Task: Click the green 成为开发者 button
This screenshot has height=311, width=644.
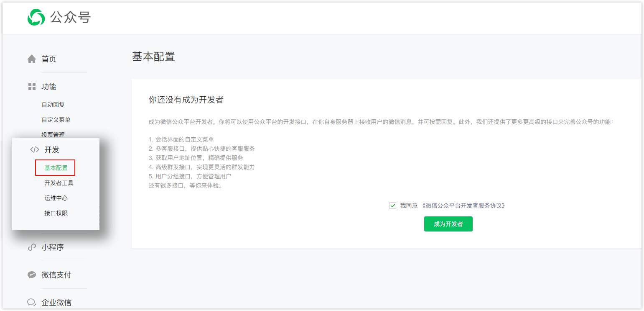Action: 448,224
